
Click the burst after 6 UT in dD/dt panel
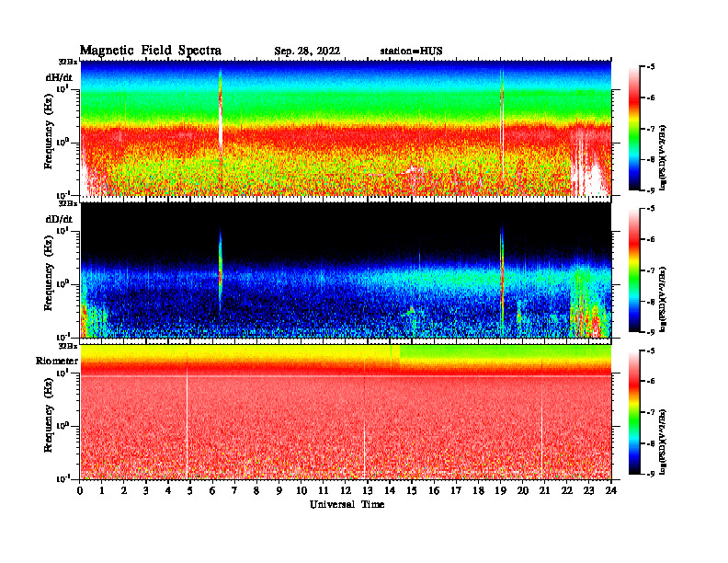(221, 270)
